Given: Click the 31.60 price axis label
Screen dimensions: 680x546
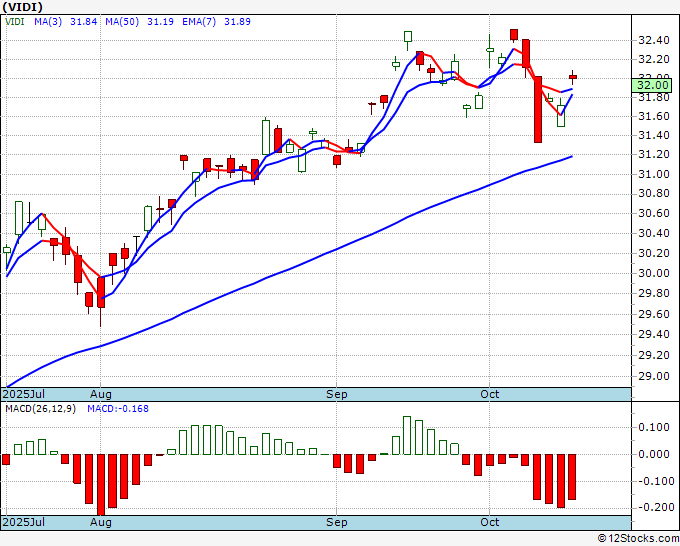Looking at the screenshot, I should coord(654,116).
